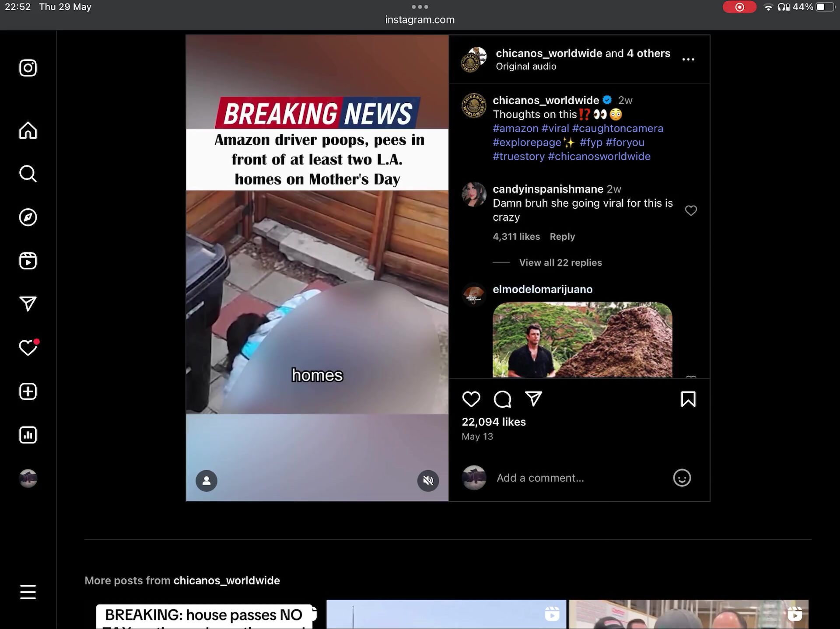
Task: Open the #amazon hashtag
Action: (515, 128)
